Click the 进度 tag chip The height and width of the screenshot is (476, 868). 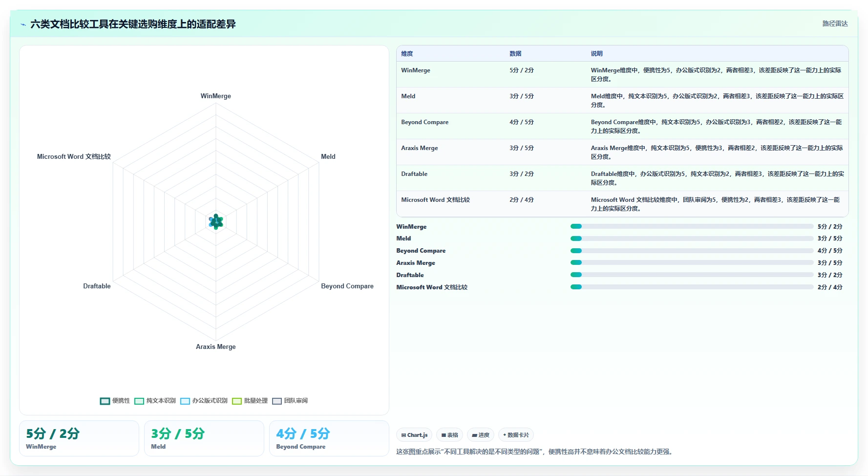coord(481,435)
